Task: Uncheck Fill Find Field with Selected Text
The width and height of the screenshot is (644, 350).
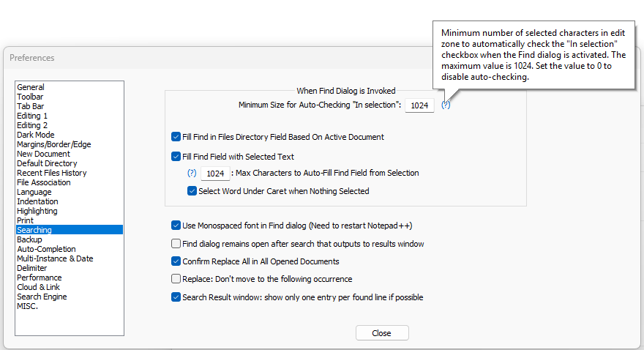Action: point(176,156)
